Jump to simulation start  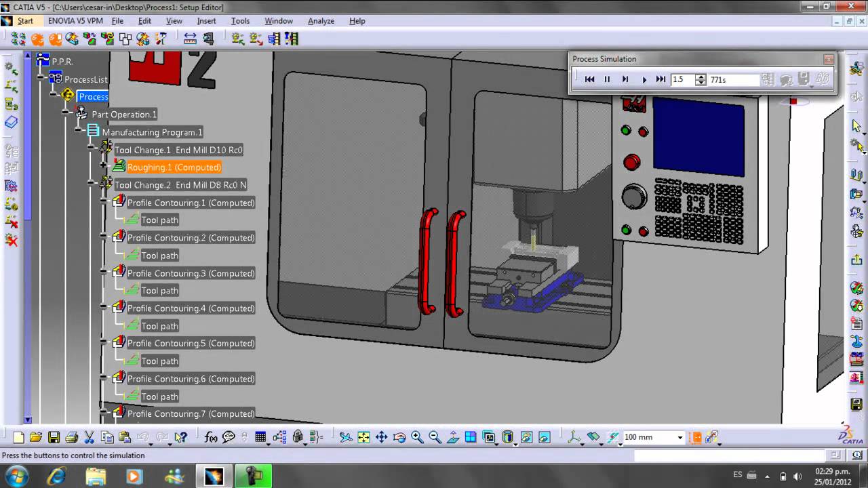tap(589, 79)
